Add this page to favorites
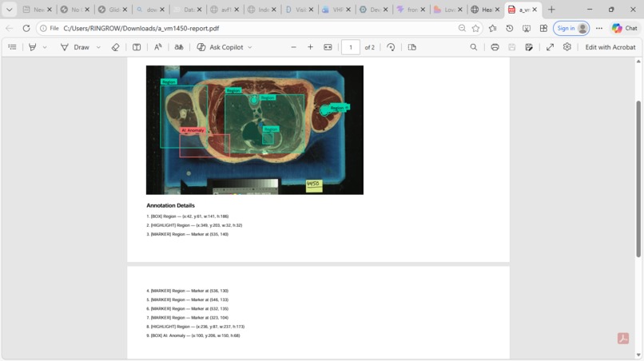 click(x=475, y=28)
